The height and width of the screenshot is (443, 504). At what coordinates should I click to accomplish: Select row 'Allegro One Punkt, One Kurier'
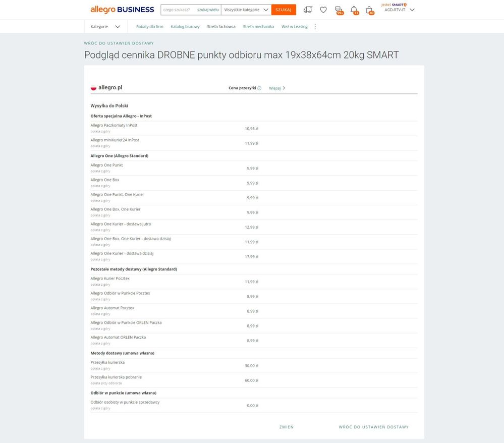(254, 198)
